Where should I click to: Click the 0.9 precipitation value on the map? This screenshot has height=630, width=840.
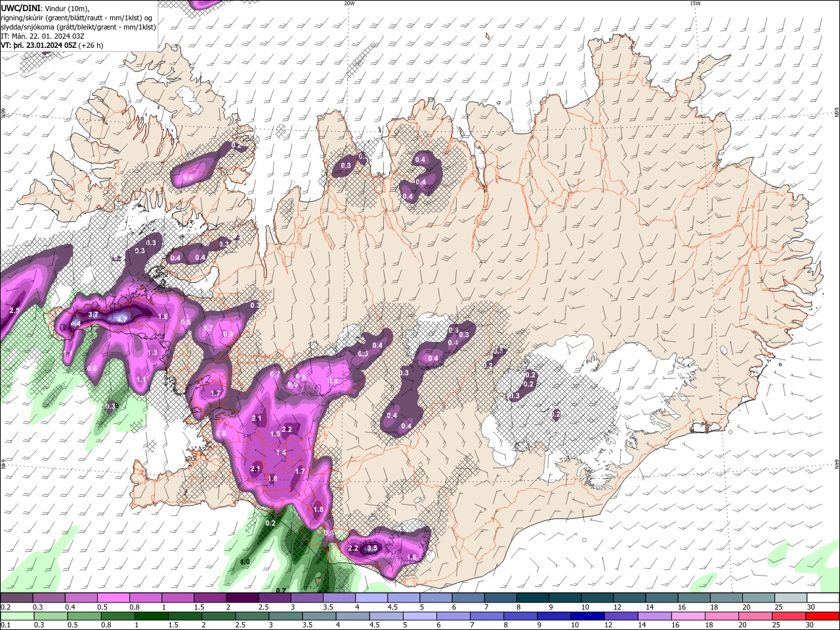point(228,334)
